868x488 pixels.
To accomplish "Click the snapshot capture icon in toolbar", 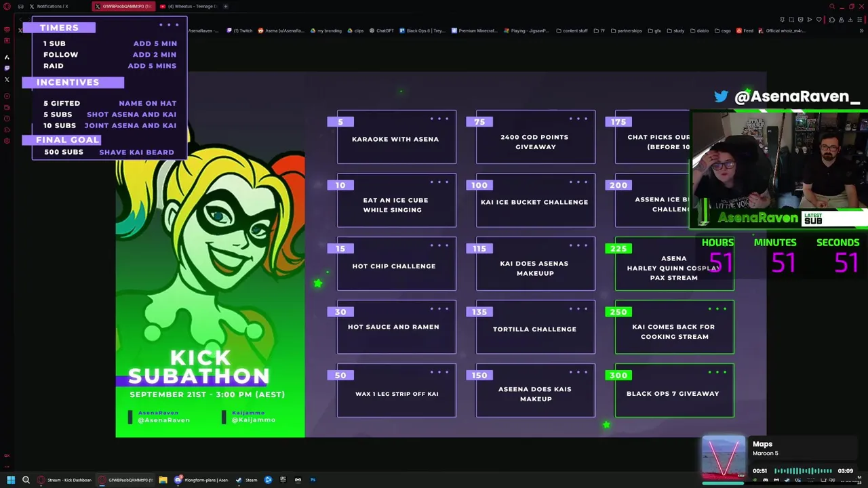I will pyautogui.click(x=791, y=19).
